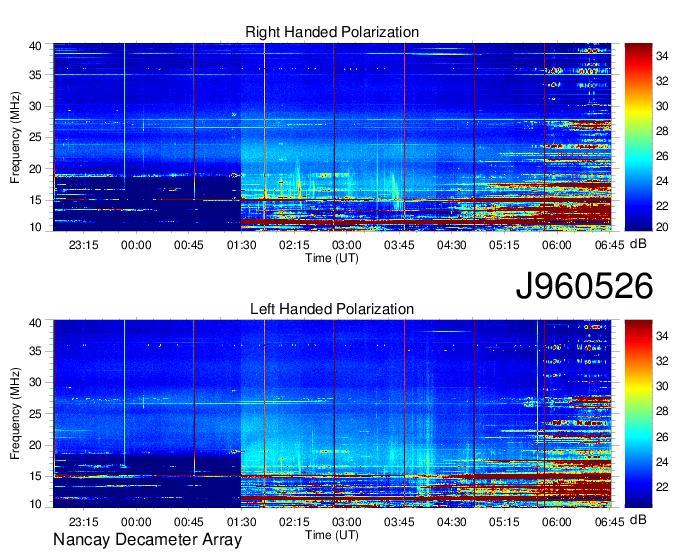Click the "Nancay Decameter Array" caption
This screenshot has height=552, width=680.
pos(147,539)
